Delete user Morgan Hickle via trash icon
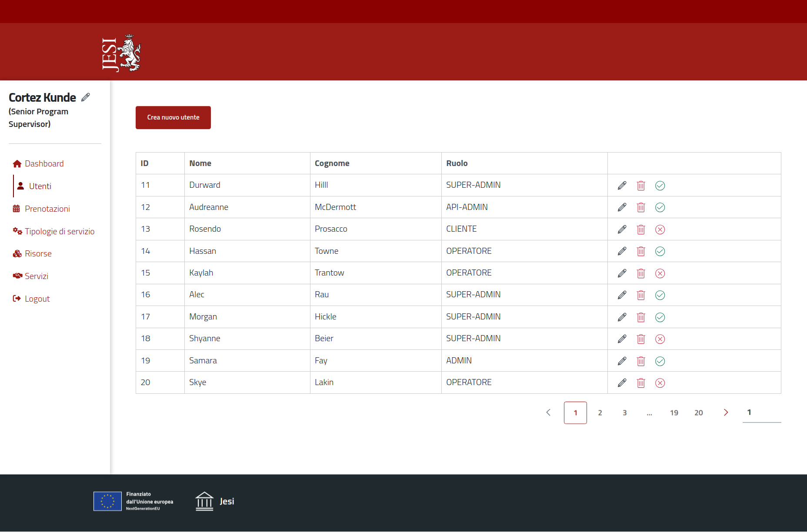 coord(641,317)
